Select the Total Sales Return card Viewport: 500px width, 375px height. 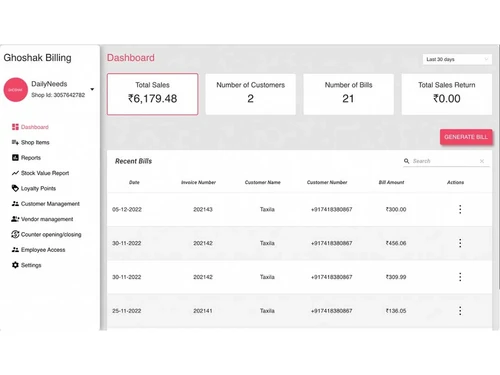point(447,94)
